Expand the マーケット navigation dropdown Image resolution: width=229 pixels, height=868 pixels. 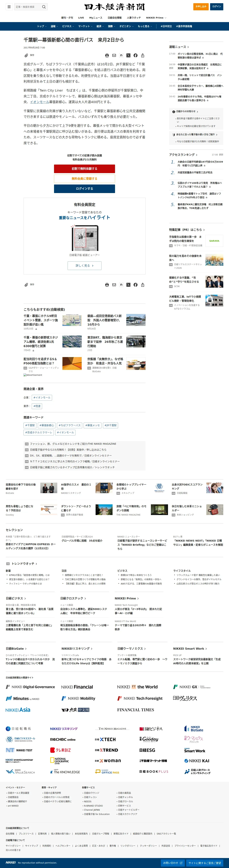pyautogui.click(x=85, y=26)
